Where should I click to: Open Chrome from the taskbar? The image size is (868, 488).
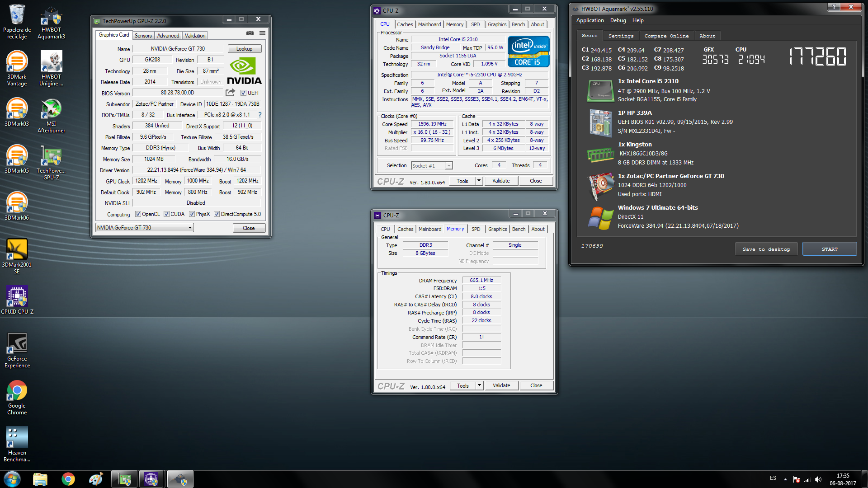pos(68,479)
